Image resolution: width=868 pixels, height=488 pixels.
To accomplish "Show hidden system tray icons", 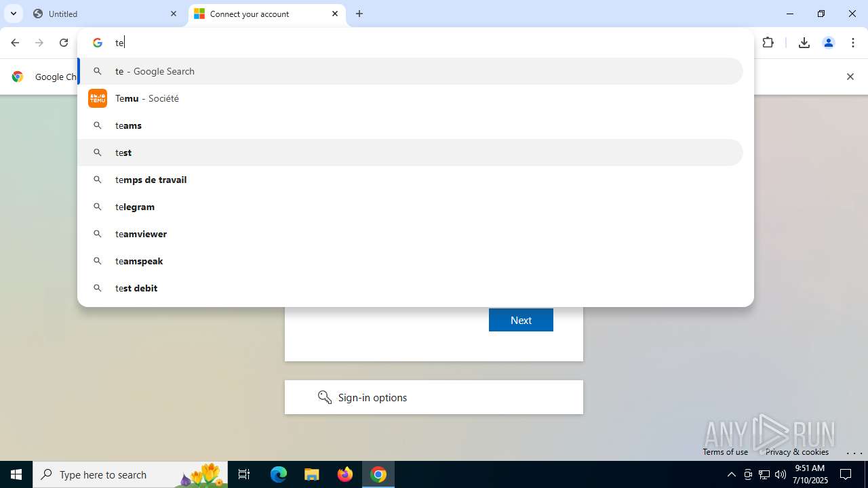I will [731, 474].
